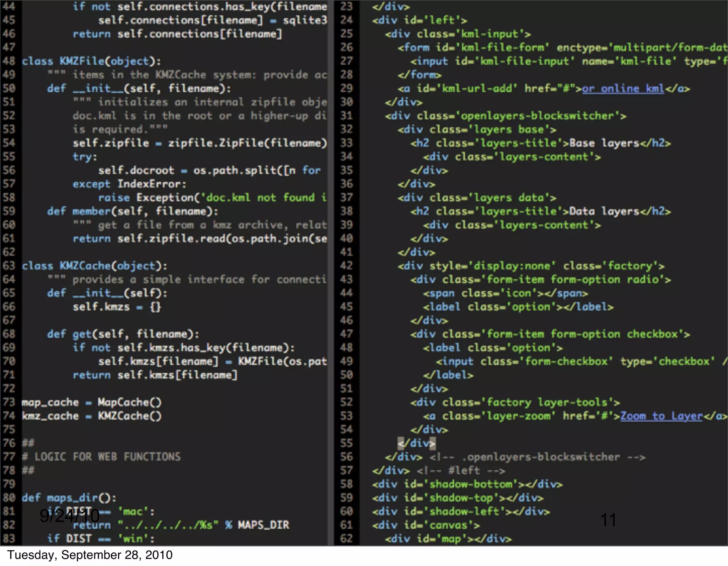728x566 pixels.
Task: Click the '# LOGIC FOR WEB FUNCTIONS' comment
Action: [101, 457]
